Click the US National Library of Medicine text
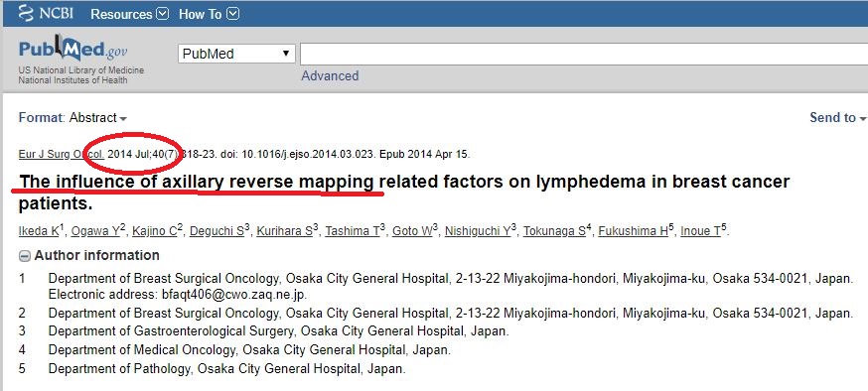Image resolution: width=868 pixels, height=391 pixels. (x=80, y=70)
